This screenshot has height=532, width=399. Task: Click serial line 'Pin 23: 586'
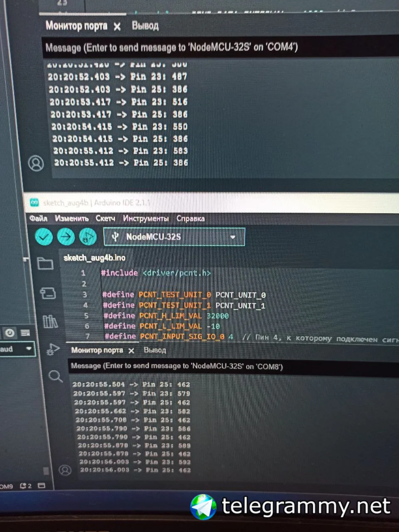(x=133, y=429)
